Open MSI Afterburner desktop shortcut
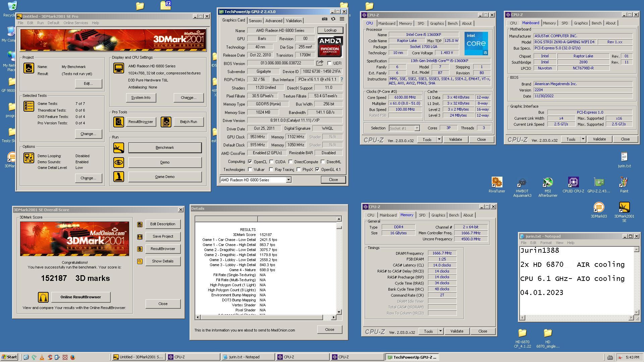644x362 pixels. pos(548,187)
